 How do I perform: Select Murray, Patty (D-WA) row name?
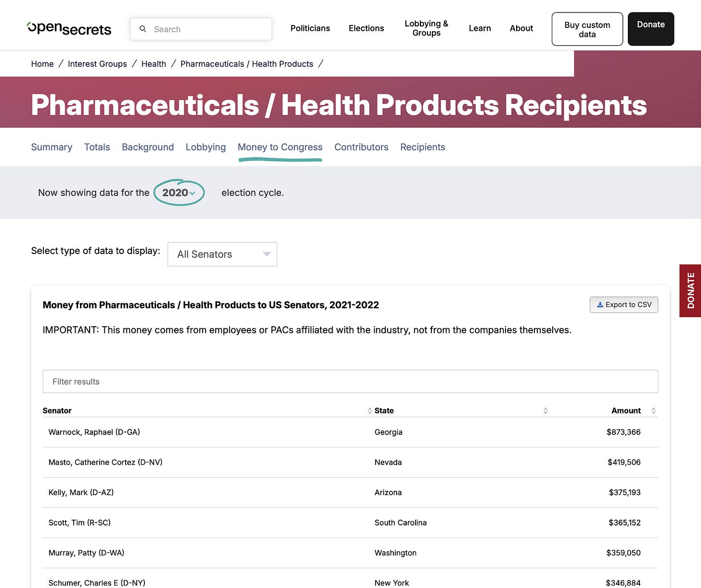coord(86,553)
